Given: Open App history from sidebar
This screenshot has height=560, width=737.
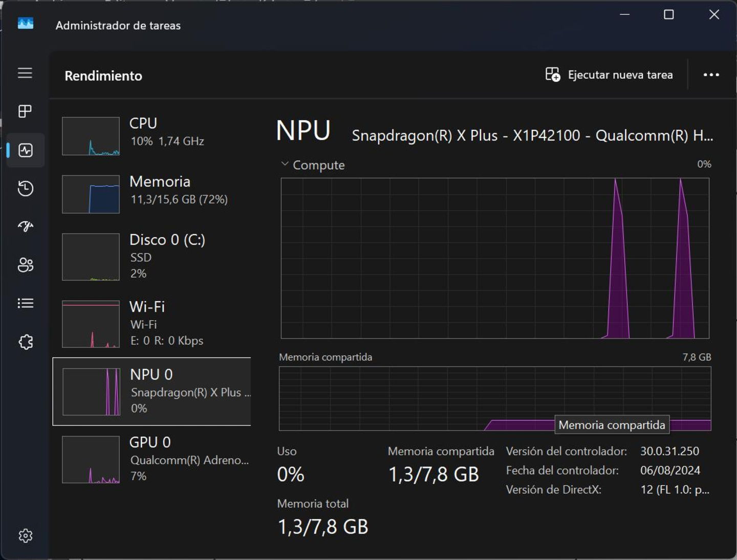Looking at the screenshot, I should 26,188.
